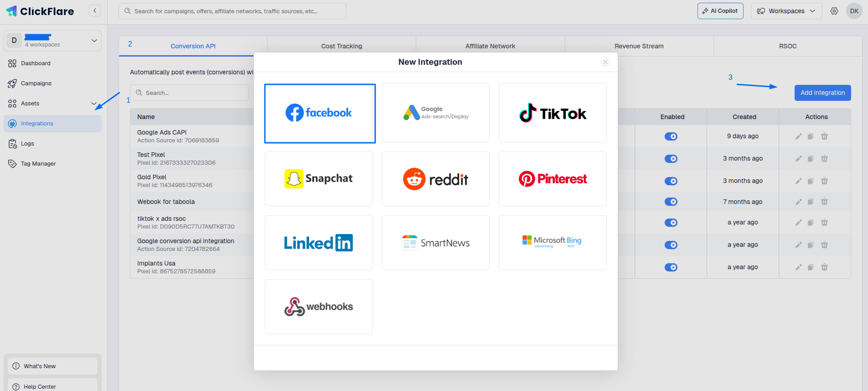Delete the Test Pixel integration

[824, 159]
